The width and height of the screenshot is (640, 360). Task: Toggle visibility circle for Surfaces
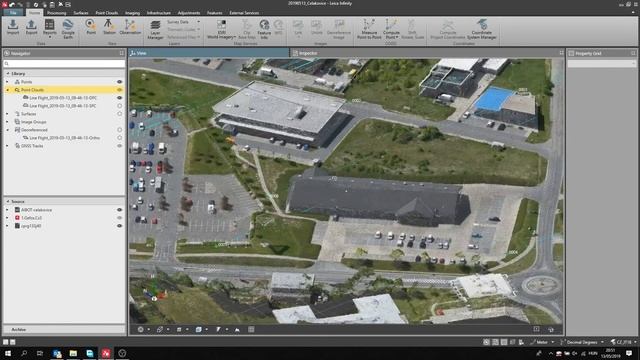(120, 114)
